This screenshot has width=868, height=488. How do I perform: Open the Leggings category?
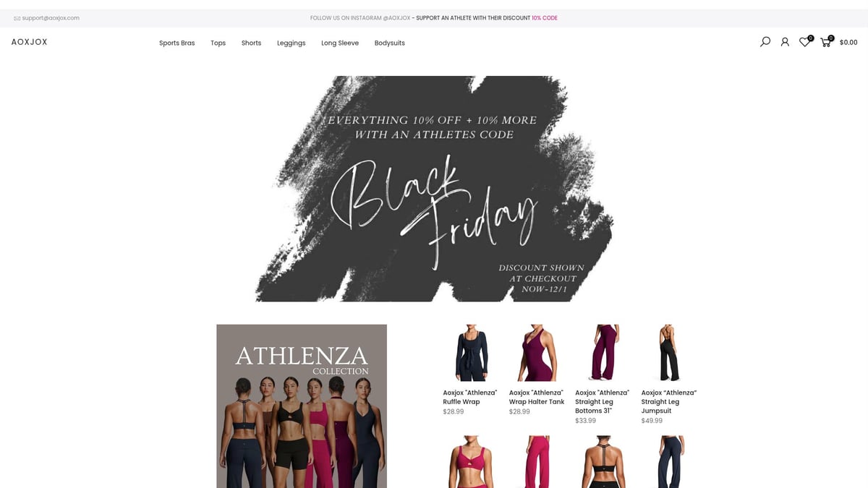coord(292,43)
